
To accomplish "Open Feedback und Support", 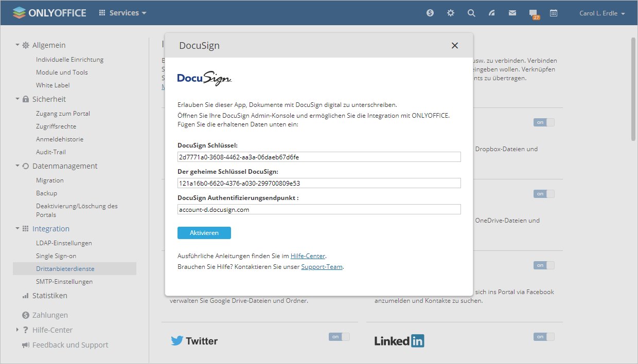I will [x=70, y=345].
